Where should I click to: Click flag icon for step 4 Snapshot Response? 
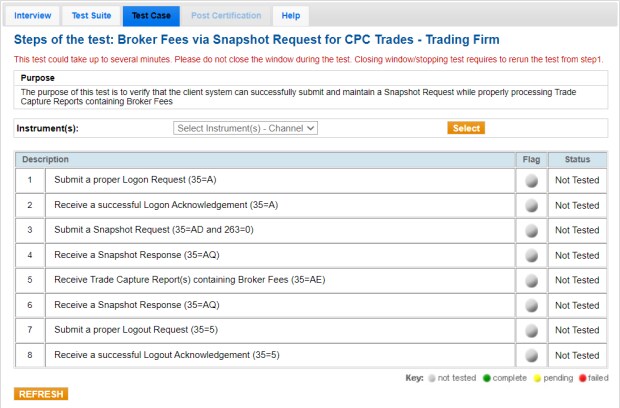(531, 255)
